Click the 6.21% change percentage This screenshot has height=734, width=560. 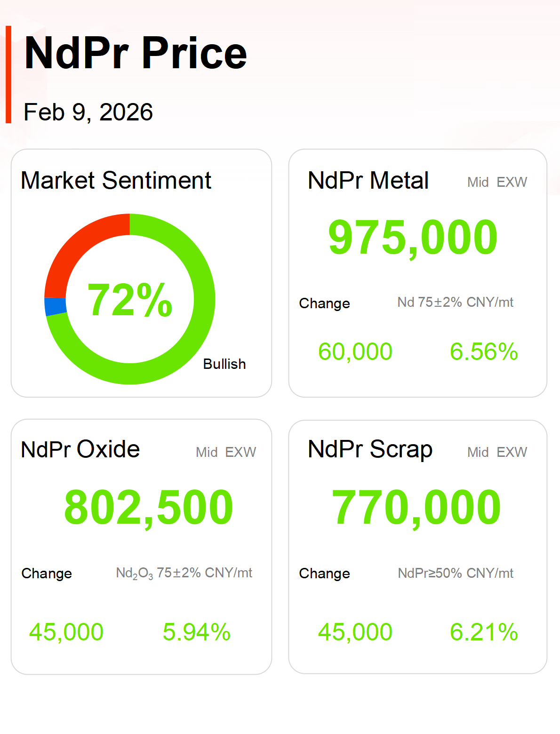tap(484, 632)
